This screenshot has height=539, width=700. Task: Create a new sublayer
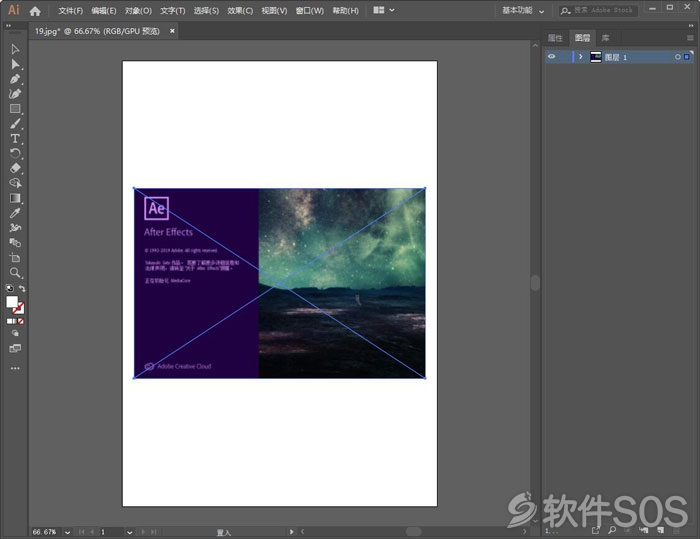point(643,530)
